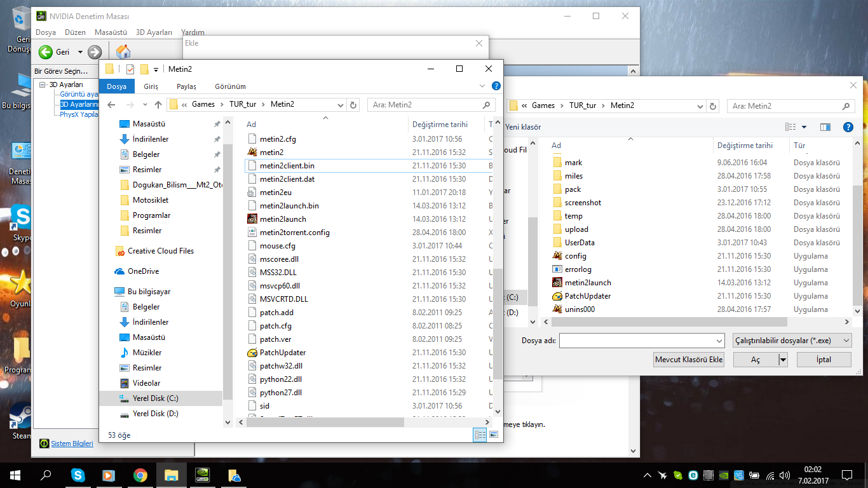Select Yerel Disk (D:) in sidebar

[x=155, y=414]
